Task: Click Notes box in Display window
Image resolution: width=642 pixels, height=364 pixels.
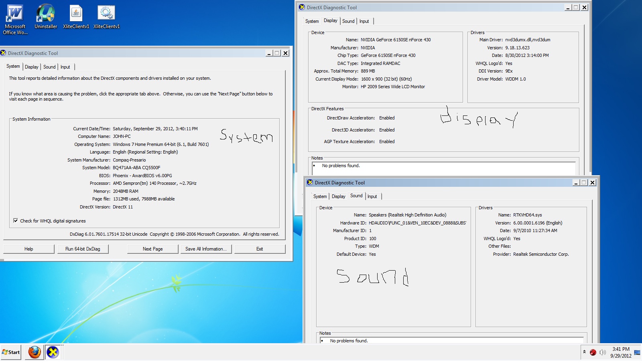Action: coord(443,168)
